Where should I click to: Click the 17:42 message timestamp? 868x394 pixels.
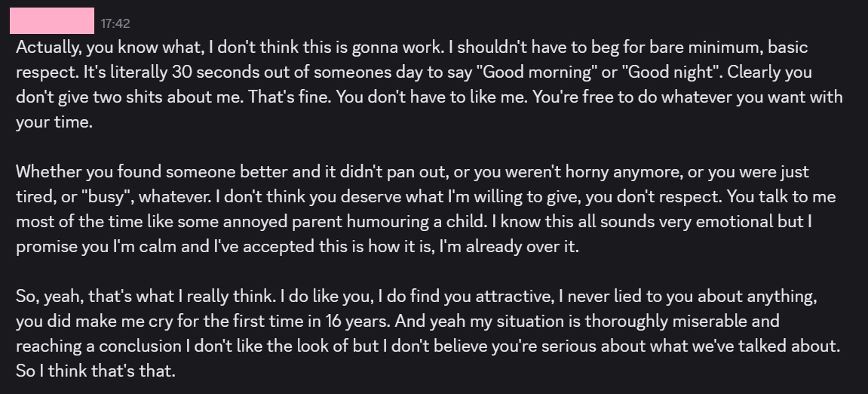[x=115, y=24]
